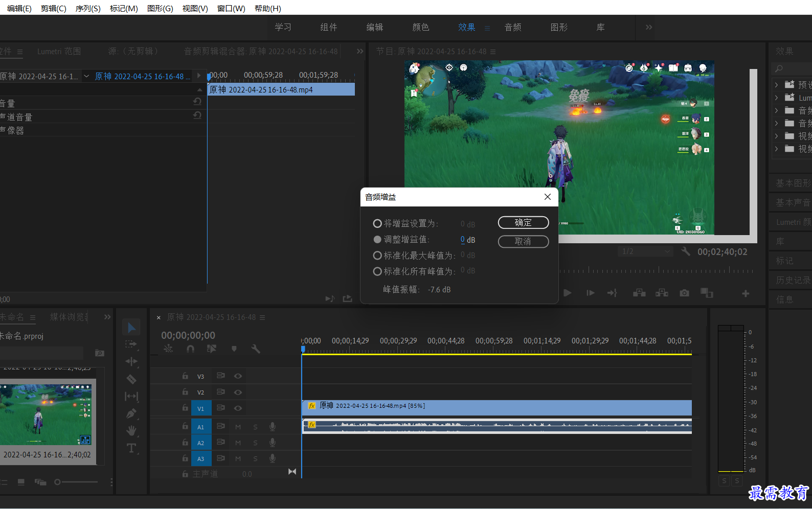812x509 pixels.
Task: Open button editor plus icon
Action: [746, 293]
